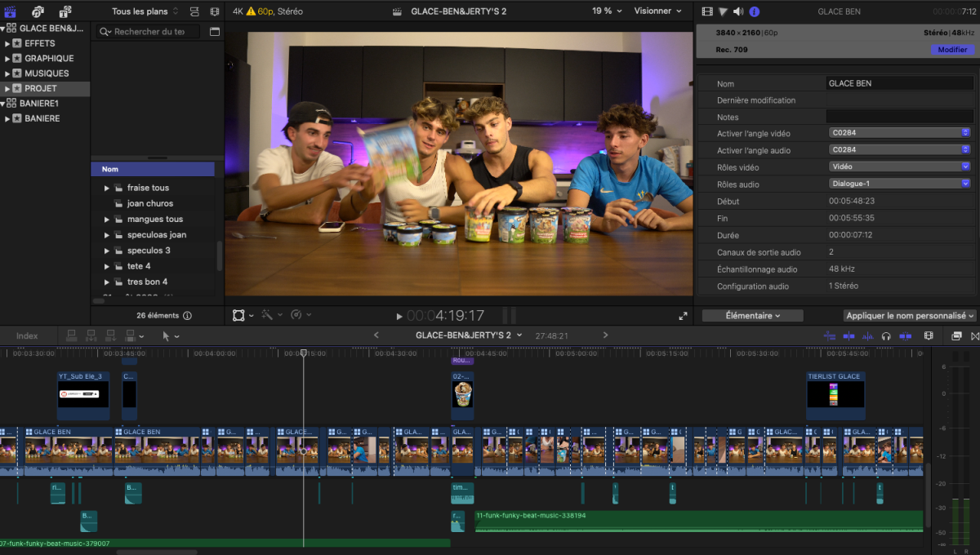Open the Info inspector

pos(754,11)
